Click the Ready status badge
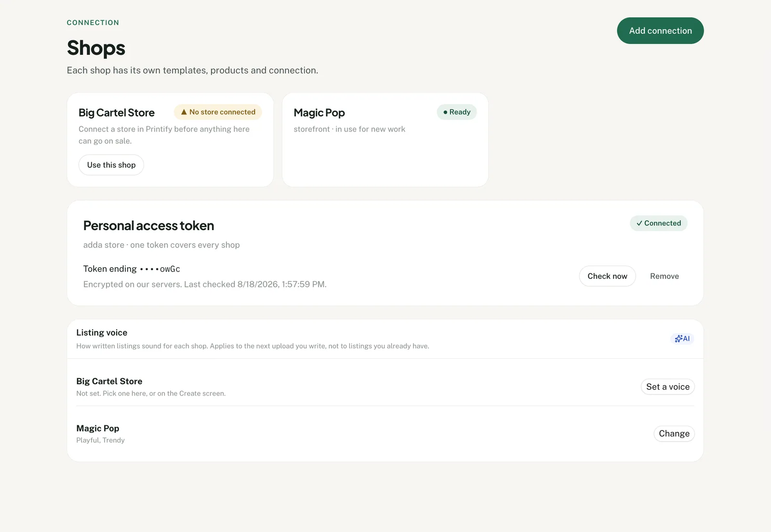 click(457, 112)
